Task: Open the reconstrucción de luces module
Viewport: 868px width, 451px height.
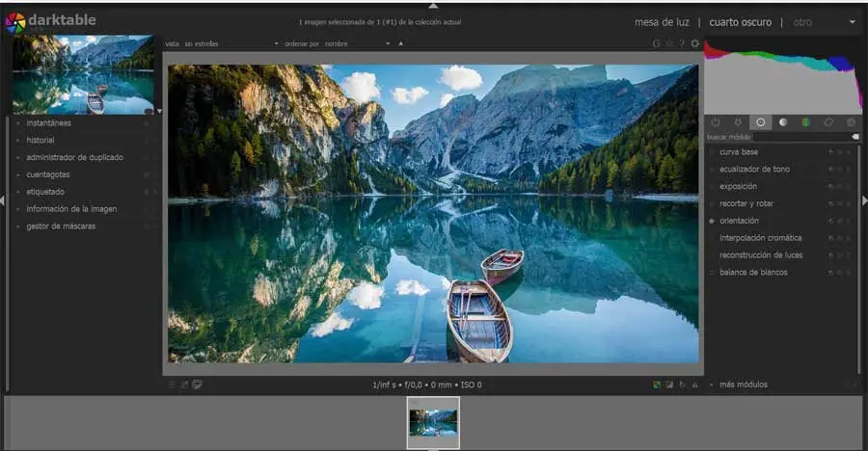Action: coord(761,255)
